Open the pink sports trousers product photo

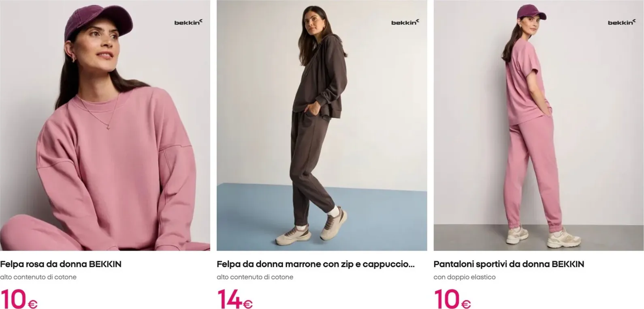pos(538,125)
